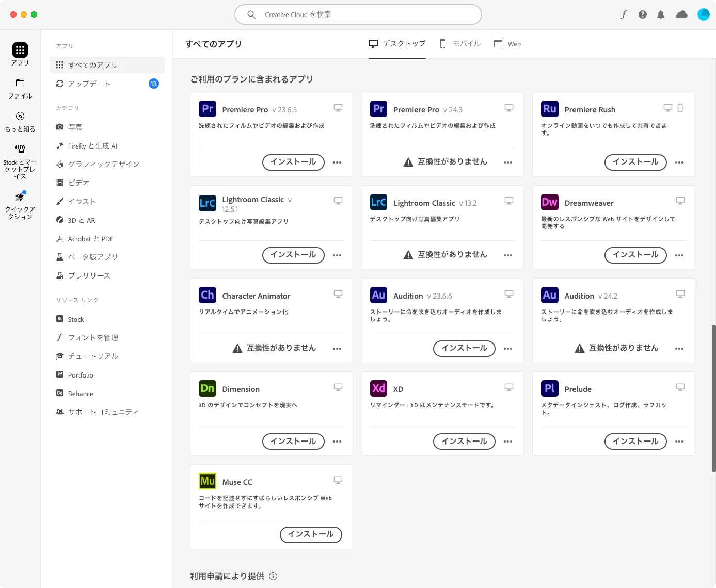Install Lightroom Classic 12.5.1
Viewport: 716px width, 588px height.
(x=293, y=255)
